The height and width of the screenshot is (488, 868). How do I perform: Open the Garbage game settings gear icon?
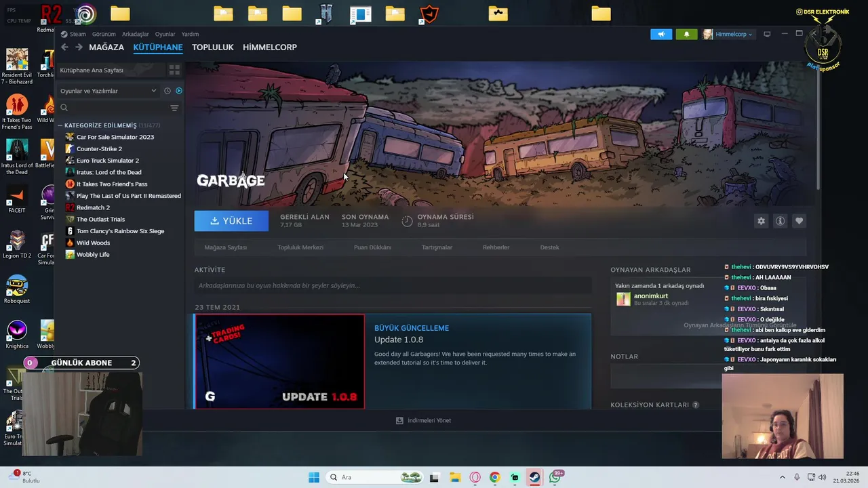pos(761,221)
